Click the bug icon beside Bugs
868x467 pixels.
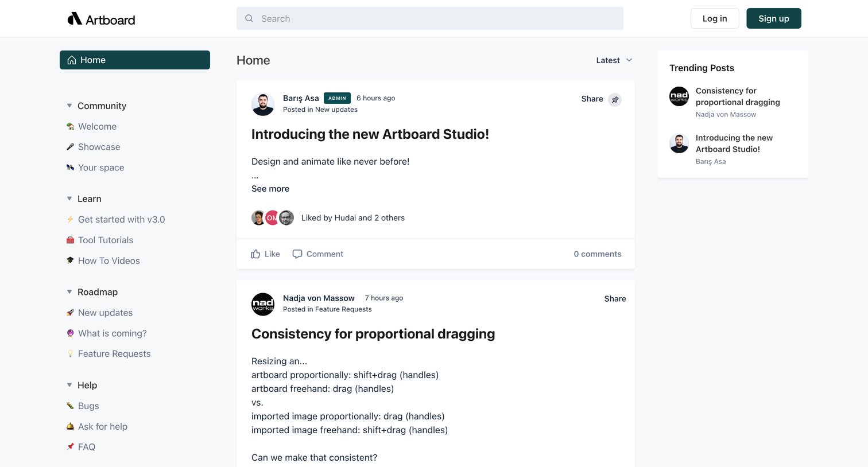[70, 406]
